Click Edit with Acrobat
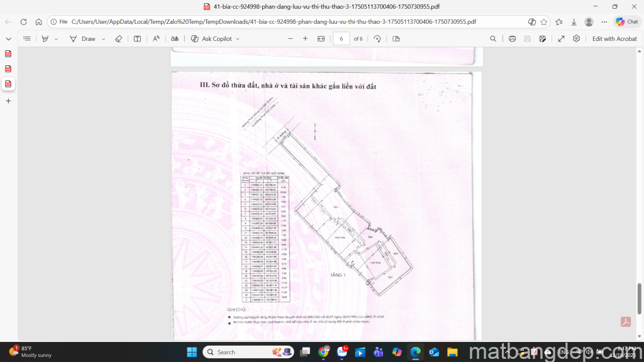 point(614,39)
